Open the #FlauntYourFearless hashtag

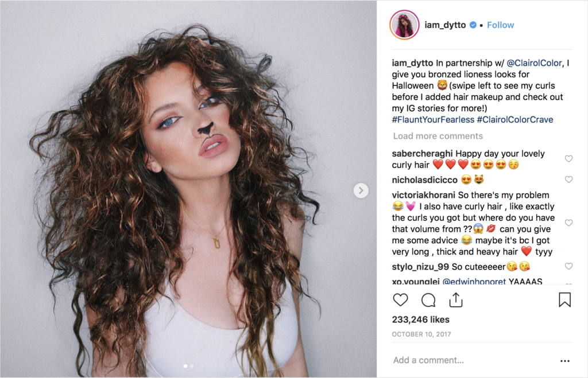click(433, 119)
